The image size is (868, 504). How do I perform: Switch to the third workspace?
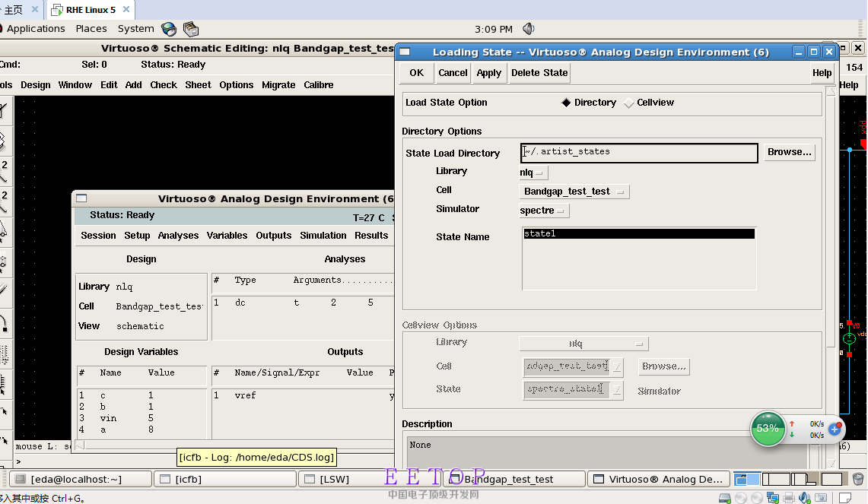(804, 479)
